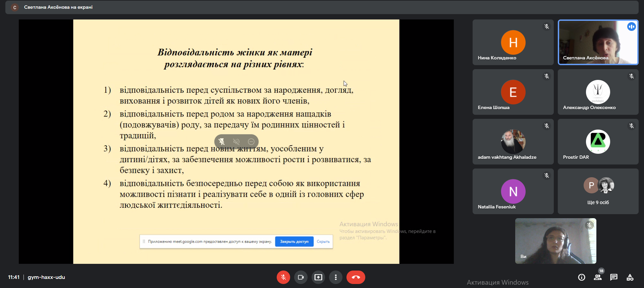This screenshot has height=288, width=644.
Task: Click the "Скрыть" link in sharing bar
Action: click(323, 241)
